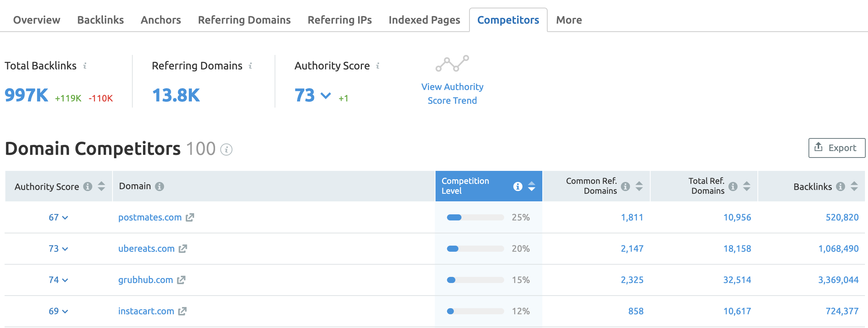868x328 pixels.
Task: Sort table by Competition Level
Action: pyautogui.click(x=532, y=186)
